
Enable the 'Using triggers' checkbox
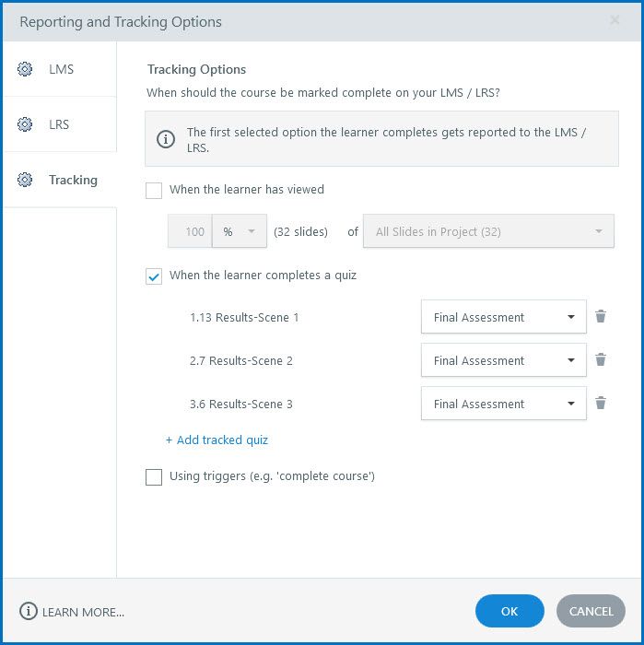[154, 477]
